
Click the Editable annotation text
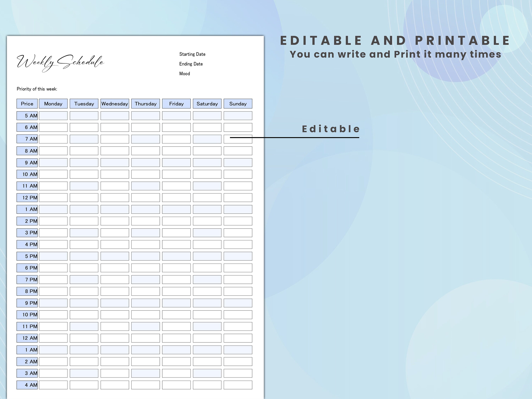[x=330, y=129]
